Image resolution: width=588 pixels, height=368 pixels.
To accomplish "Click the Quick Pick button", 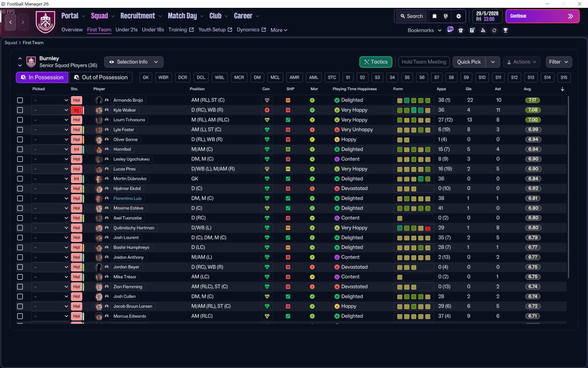I will 469,62.
